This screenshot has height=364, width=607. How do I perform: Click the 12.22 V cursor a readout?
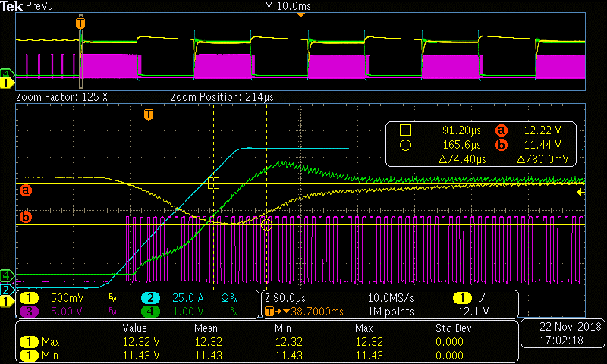(542, 130)
